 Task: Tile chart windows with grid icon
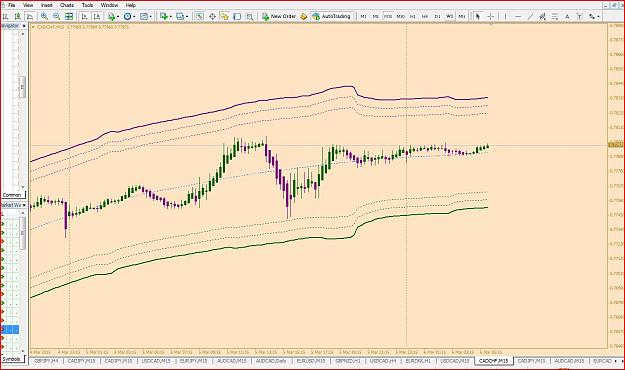pos(69,16)
